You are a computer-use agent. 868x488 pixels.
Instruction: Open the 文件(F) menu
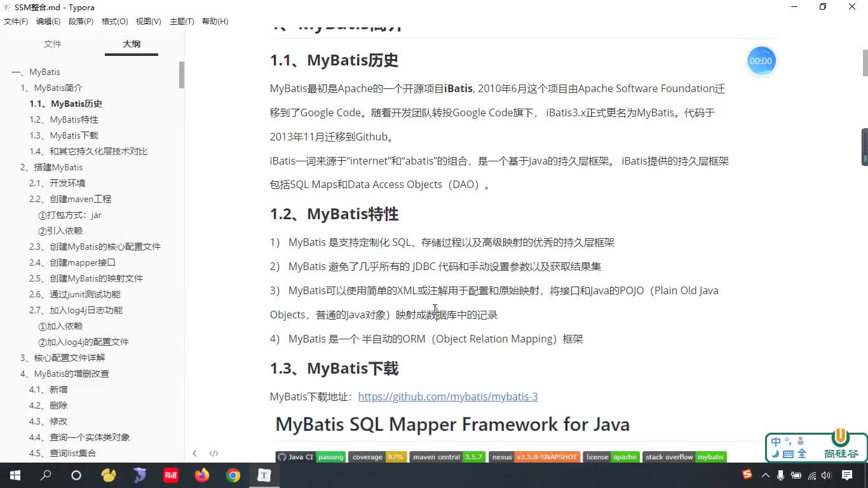(x=16, y=22)
